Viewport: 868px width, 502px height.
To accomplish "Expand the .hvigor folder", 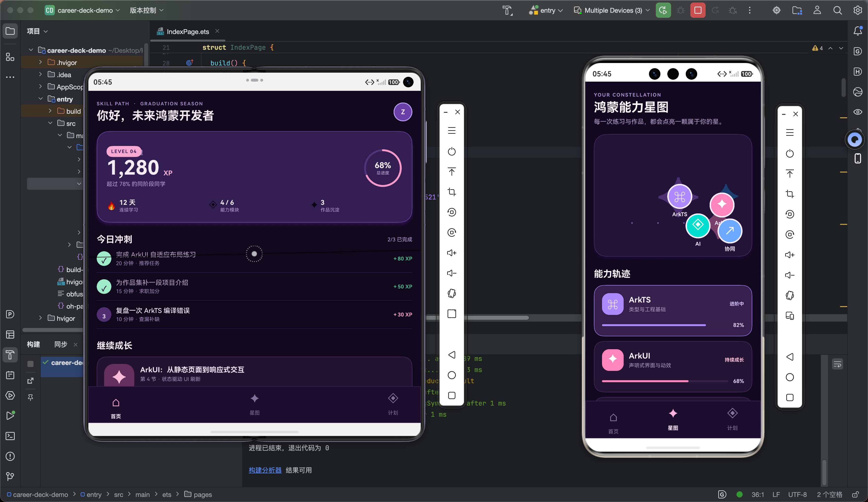I will point(40,62).
